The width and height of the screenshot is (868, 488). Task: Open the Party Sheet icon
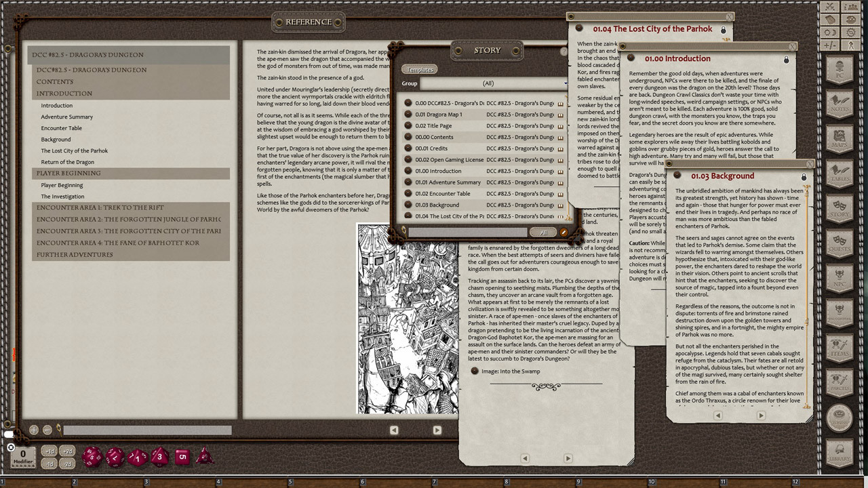point(851,7)
